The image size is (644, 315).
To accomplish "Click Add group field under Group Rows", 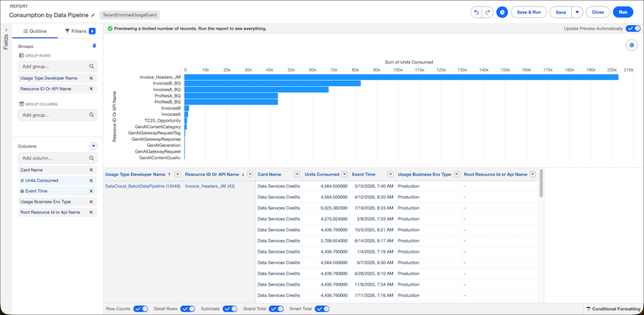I will pos(57,67).
